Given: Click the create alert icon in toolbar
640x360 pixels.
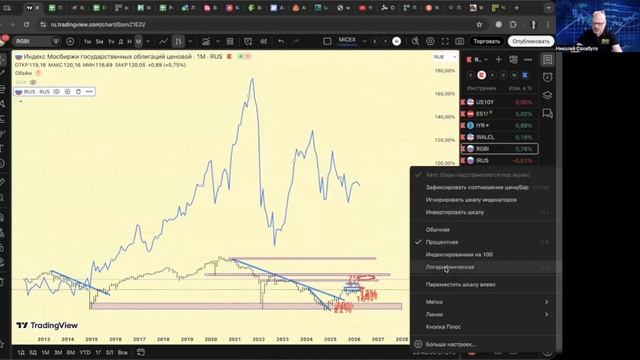Looking at the screenshot, I should 248,41.
